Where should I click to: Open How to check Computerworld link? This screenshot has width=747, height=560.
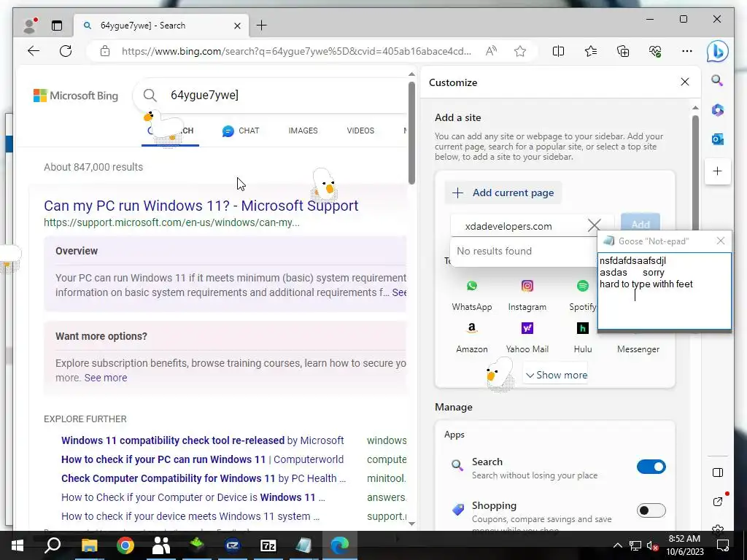[203, 459]
